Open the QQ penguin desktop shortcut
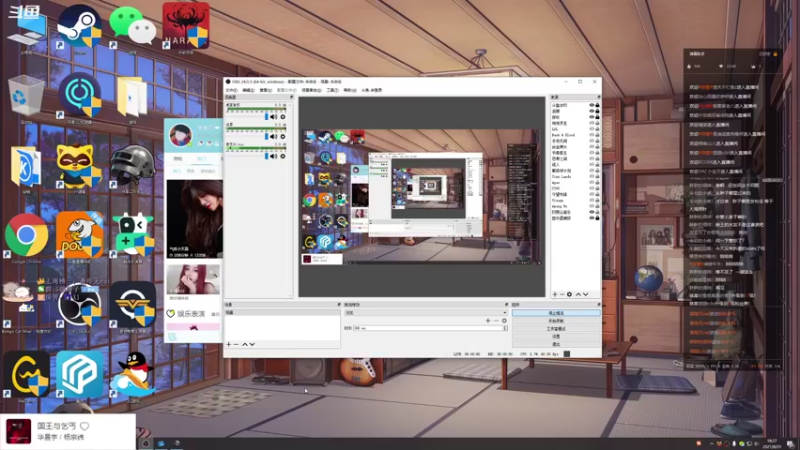This screenshot has width=800, height=450. (x=132, y=374)
